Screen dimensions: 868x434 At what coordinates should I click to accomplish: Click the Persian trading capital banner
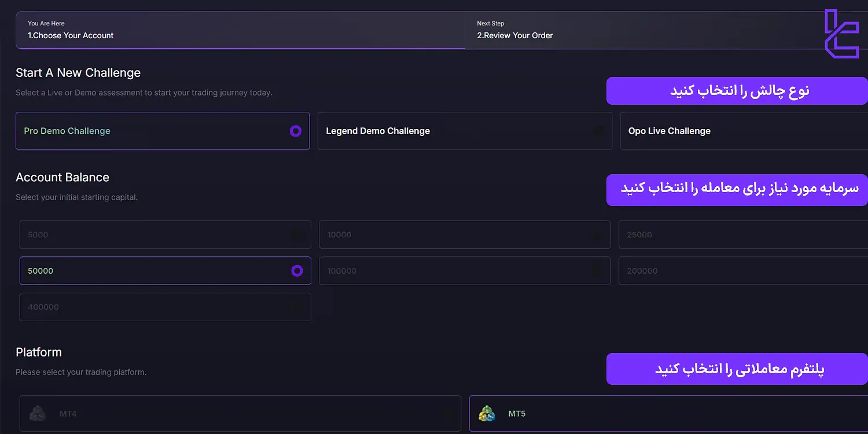coord(737,190)
